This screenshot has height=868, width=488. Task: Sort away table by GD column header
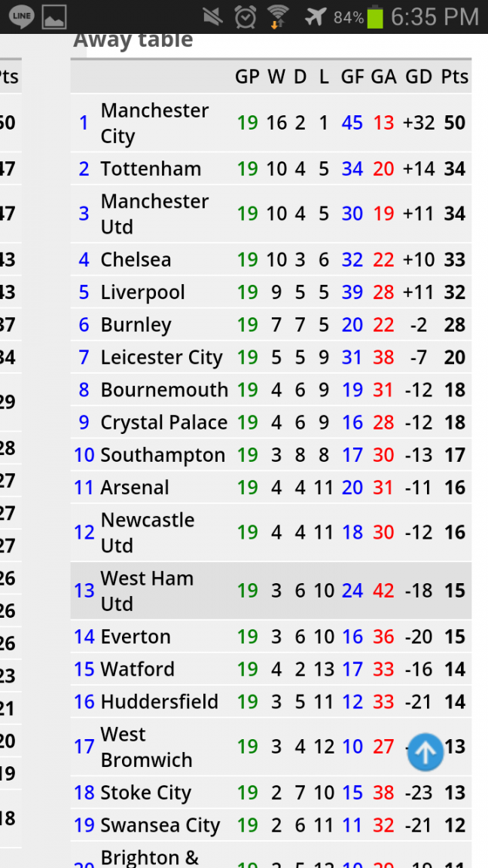pyautogui.click(x=418, y=77)
